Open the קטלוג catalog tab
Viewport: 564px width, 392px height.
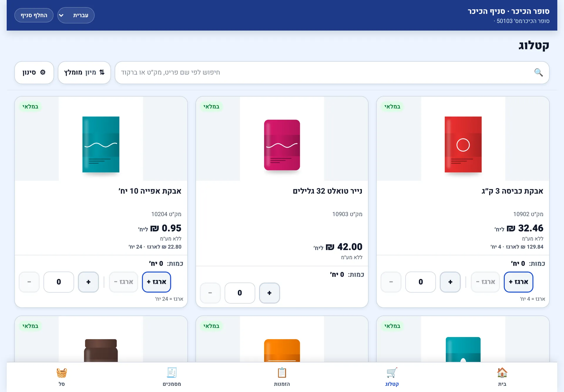click(392, 377)
